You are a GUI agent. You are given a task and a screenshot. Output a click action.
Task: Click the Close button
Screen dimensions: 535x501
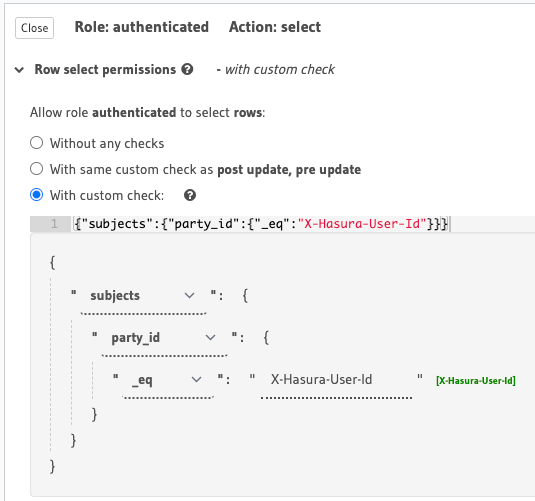click(34, 28)
